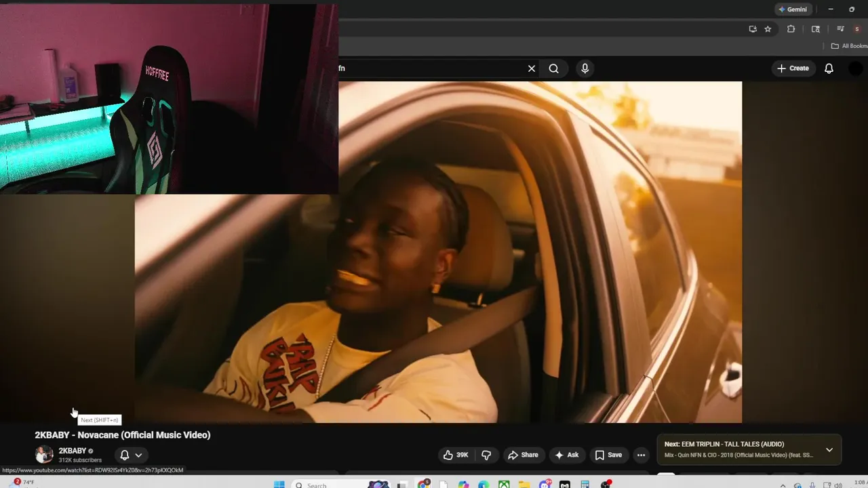
Task: Open more actions three-dot menu
Action: click(x=641, y=455)
